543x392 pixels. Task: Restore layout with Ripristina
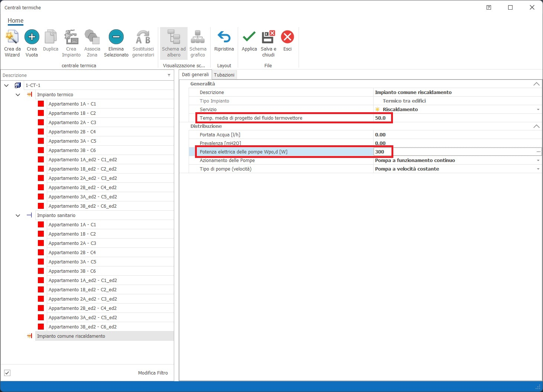click(224, 38)
